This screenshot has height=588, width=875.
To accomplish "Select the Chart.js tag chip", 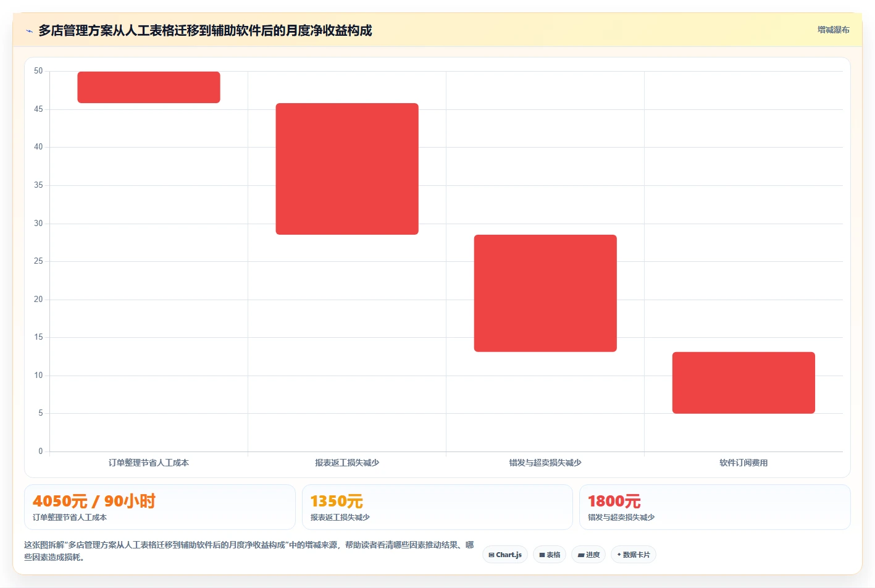I will 505,555.
